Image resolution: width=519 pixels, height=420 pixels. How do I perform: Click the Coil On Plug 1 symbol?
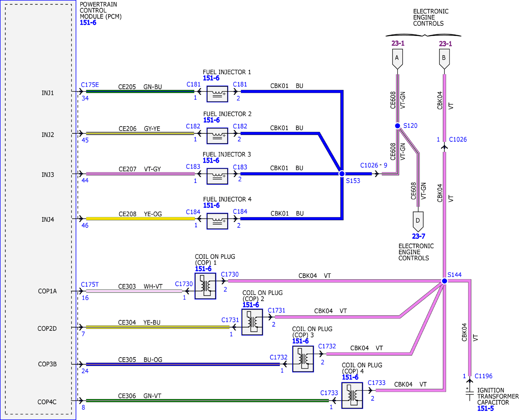point(205,286)
